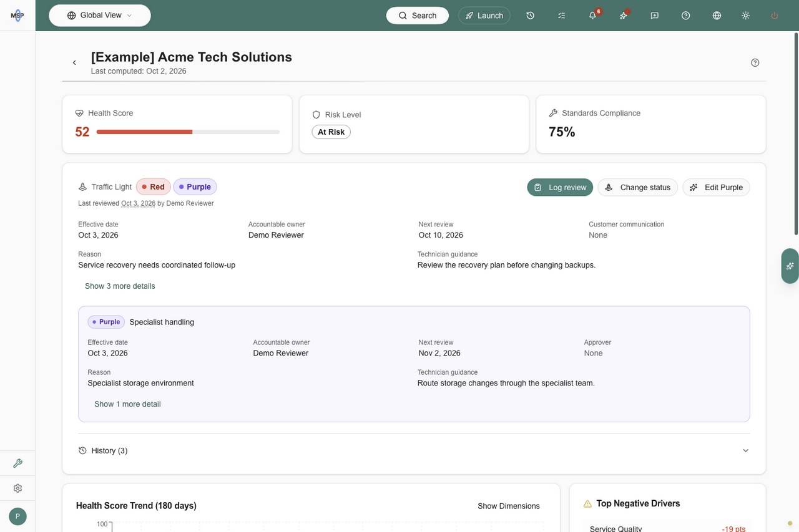Click the At Risk badge
The height and width of the screenshot is (532, 799).
pyautogui.click(x=331, y=132)
